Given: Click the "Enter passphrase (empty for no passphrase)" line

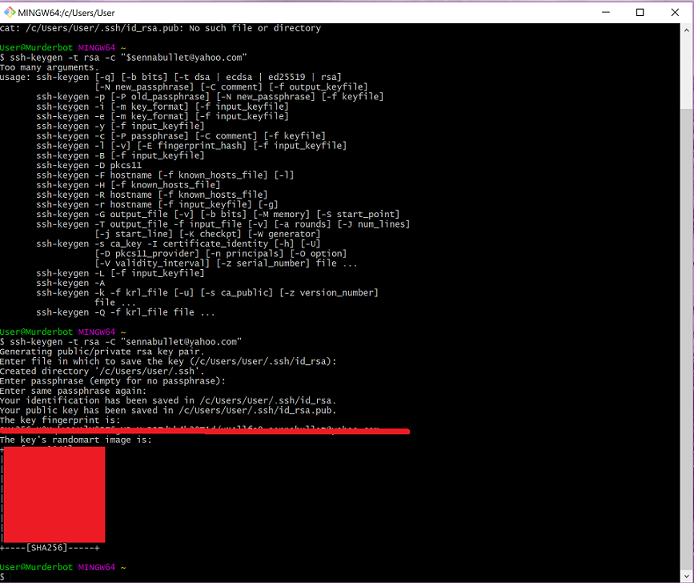Looking at the screenshot, I should click(x=112, y=381).
